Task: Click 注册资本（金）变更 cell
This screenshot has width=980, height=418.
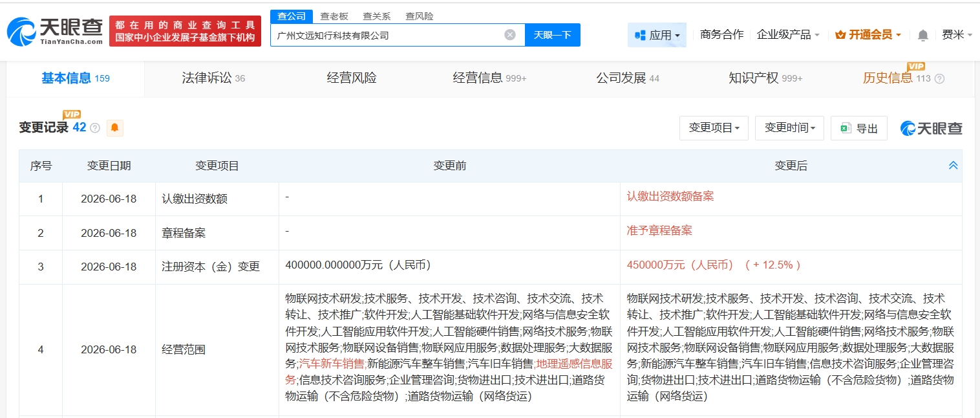Action: pyautogui.click(x=217, y=267)
